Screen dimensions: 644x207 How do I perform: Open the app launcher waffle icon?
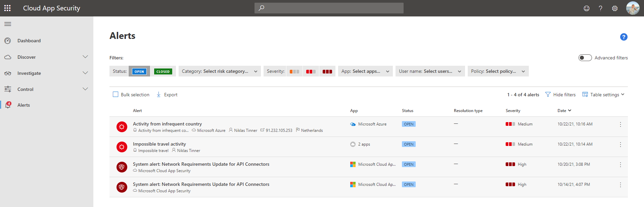(7, 8)
